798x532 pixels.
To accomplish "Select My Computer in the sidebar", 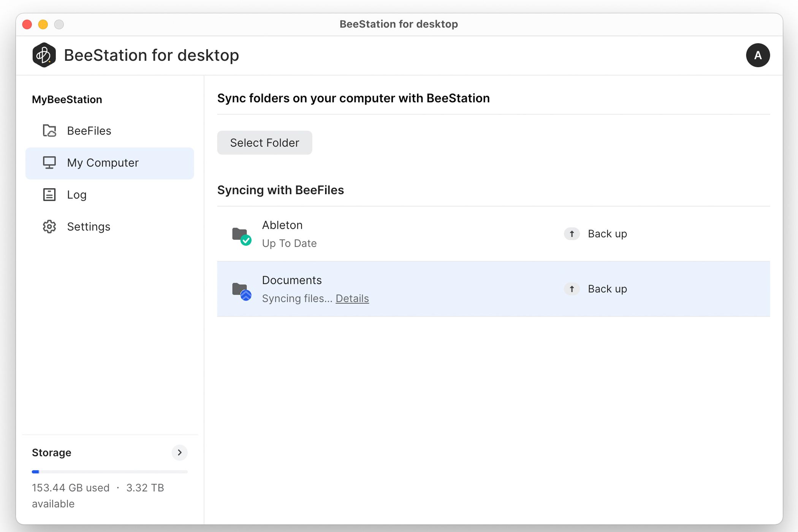I will point(109,163).
